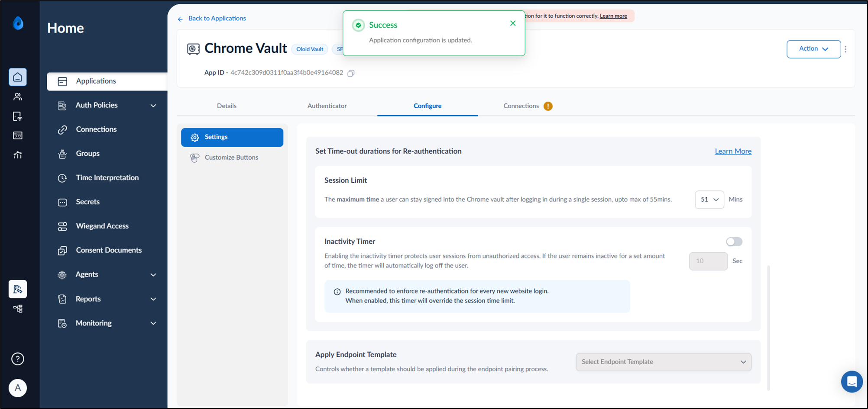
Task: Toggle the Inactivity Timer switch
Action: tap(734, 242)
